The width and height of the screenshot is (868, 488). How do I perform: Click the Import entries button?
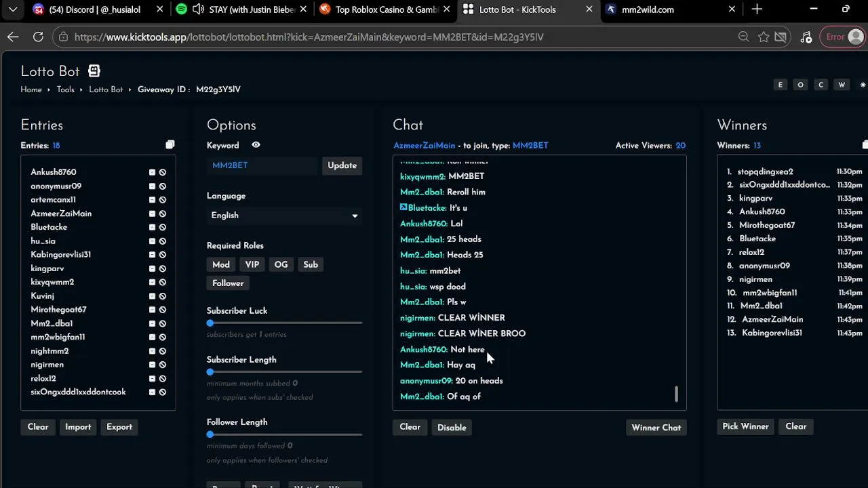click(78, 427)
